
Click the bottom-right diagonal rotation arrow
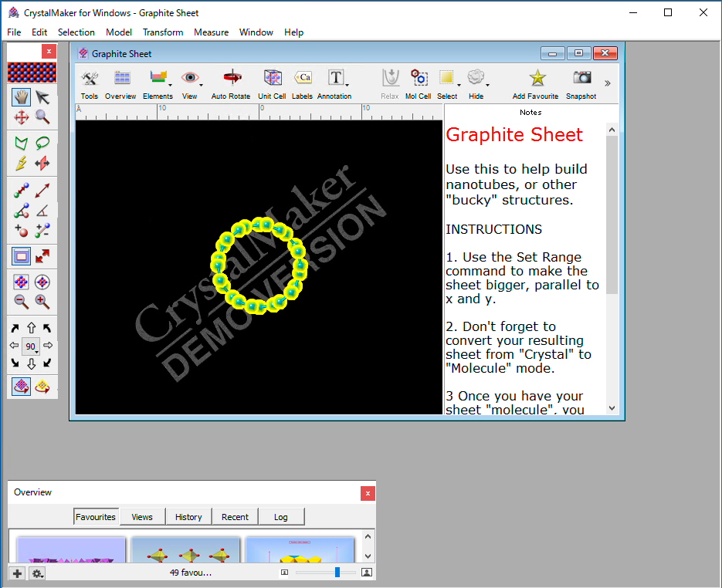point(47,363)
